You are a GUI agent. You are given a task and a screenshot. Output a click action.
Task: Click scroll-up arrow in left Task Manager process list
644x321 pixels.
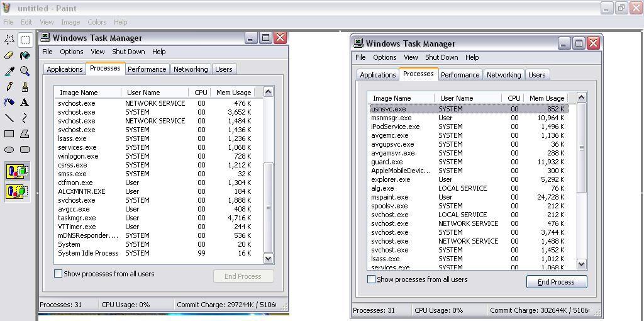point(268,92)
